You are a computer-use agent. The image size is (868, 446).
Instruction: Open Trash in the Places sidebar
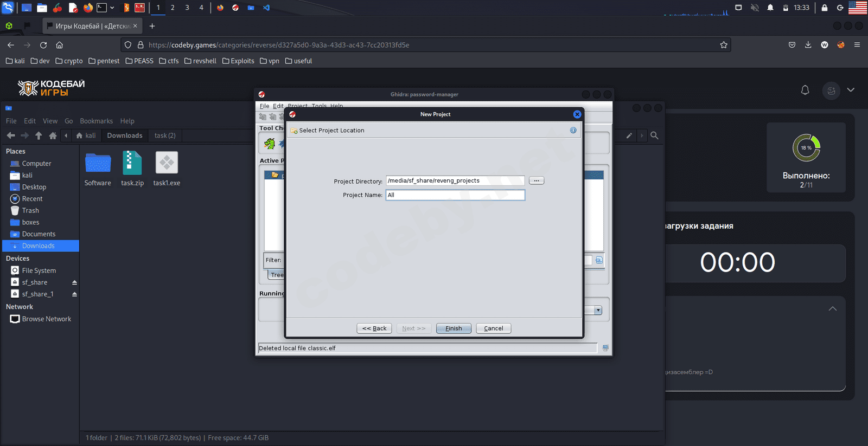(x=30, y=211)
